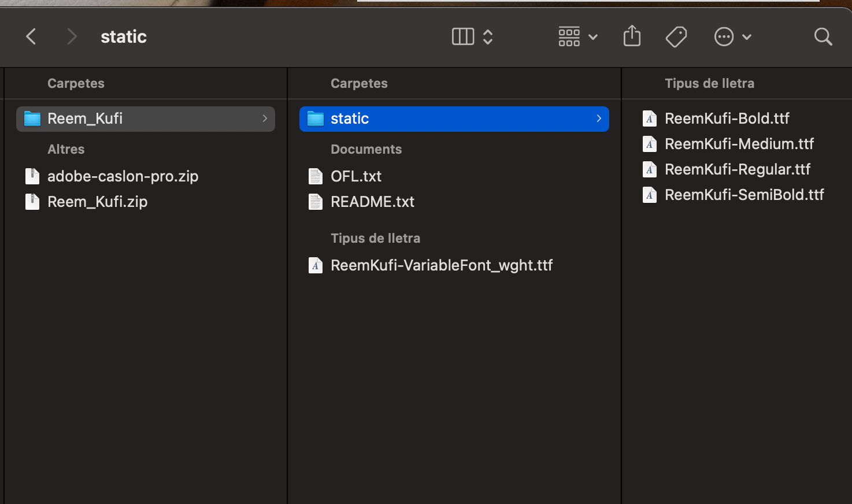Click the ReemKufi-Medium.ttf font icon

pyautogui.click(x=650, y=144)
